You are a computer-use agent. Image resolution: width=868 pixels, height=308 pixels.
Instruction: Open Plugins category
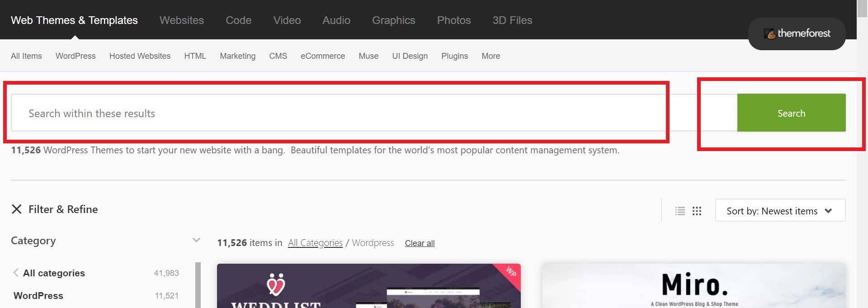[454, 56]
